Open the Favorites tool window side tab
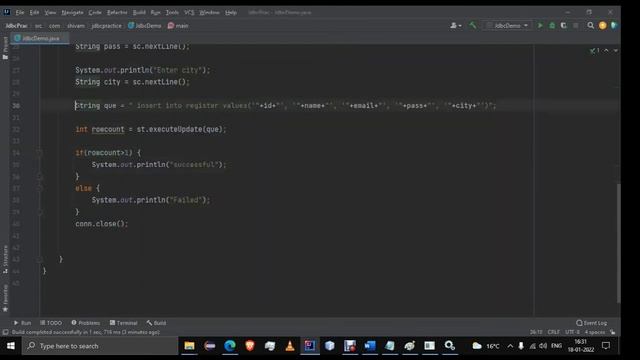 point(5,298)
